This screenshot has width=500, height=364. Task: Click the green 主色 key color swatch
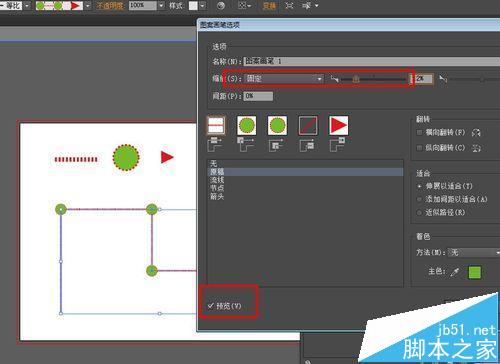475,272
